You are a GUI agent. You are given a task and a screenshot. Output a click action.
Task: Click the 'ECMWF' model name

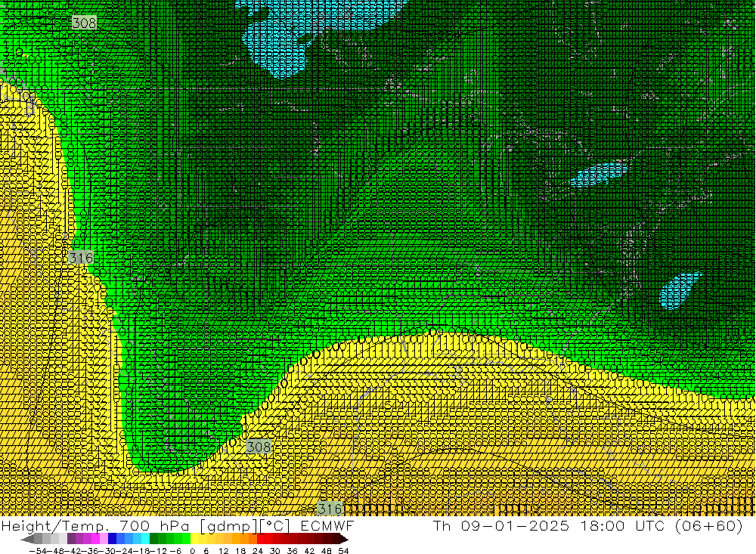(327, 526)
